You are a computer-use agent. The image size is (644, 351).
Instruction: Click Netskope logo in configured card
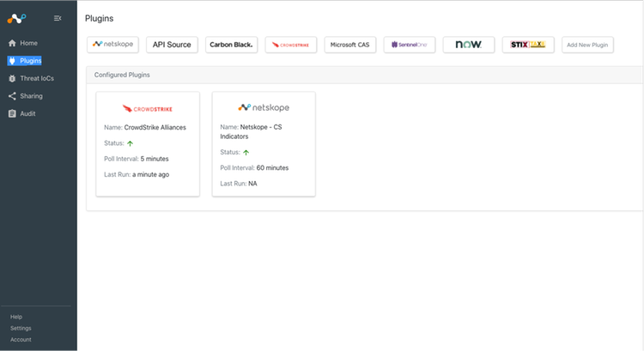[x=264, y=107]
